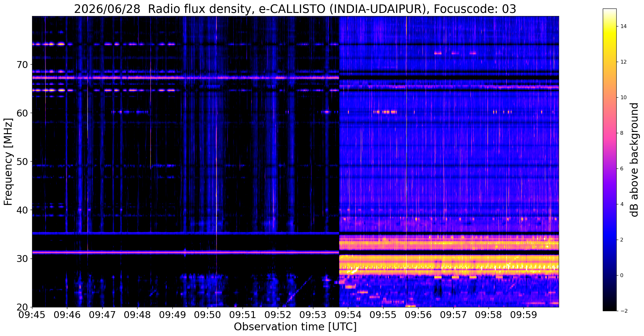Viewport: 644px width, 336px height.
Task: Click the colorbar's -2 tick label
Action: tap(623, 311)
